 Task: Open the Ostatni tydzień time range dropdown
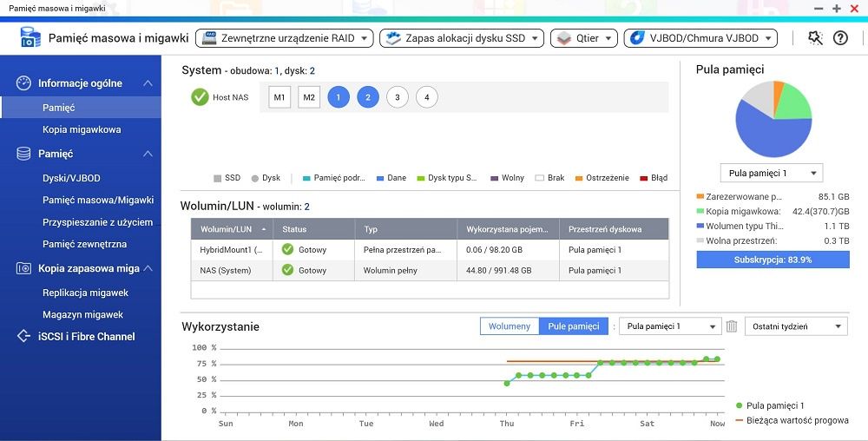(x=796, y=326)
